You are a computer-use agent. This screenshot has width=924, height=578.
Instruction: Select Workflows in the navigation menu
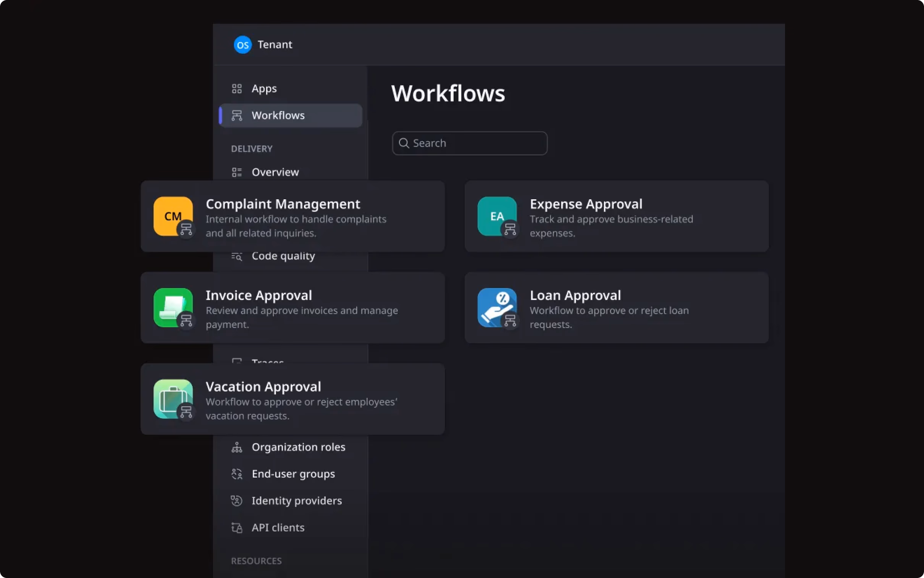coord(278,115)
